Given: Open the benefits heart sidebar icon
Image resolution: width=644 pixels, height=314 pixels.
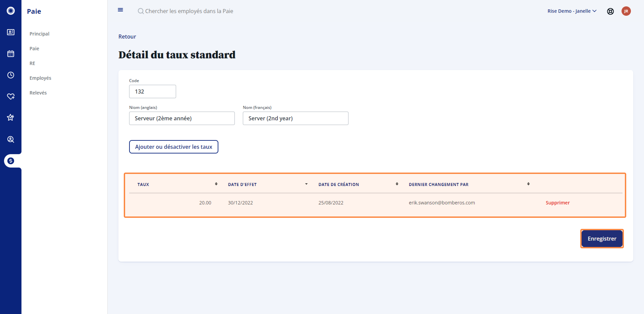Looking at the screenshot, I should tap(11, 96).
